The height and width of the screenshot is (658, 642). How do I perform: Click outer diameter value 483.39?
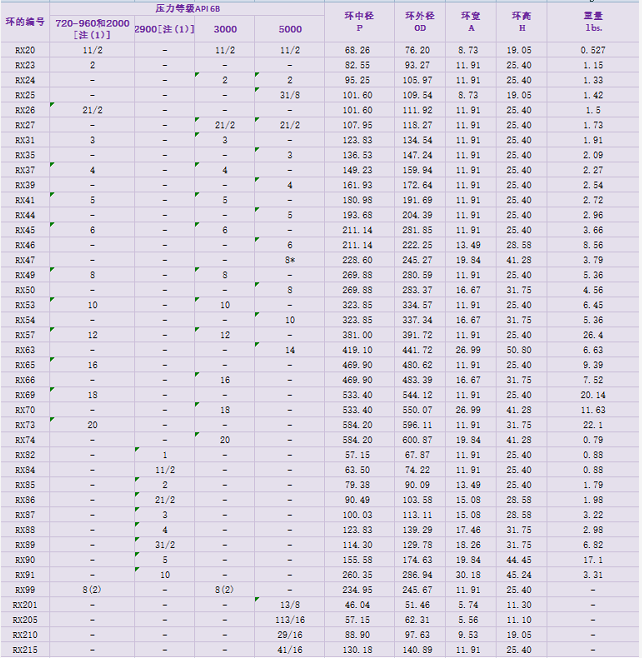[418, 380]
